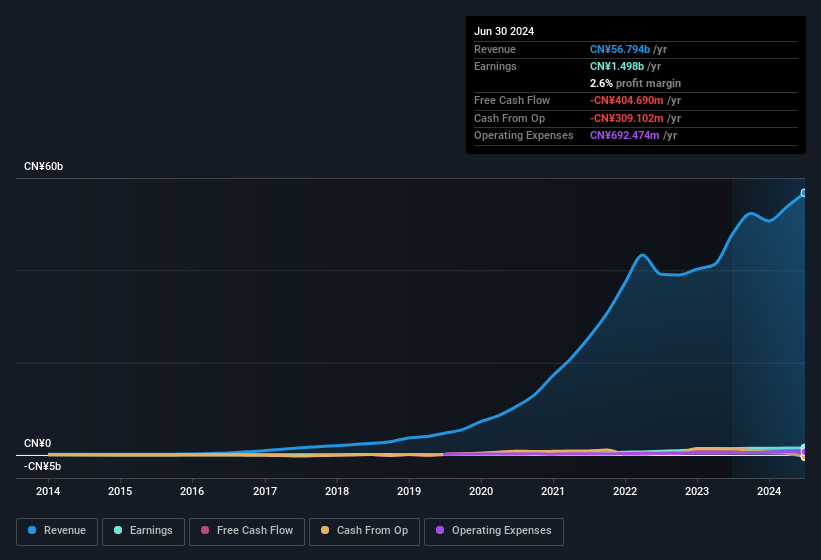
Task: Toggle the Cash From Op legend button
Action: [x=364, y=532]
